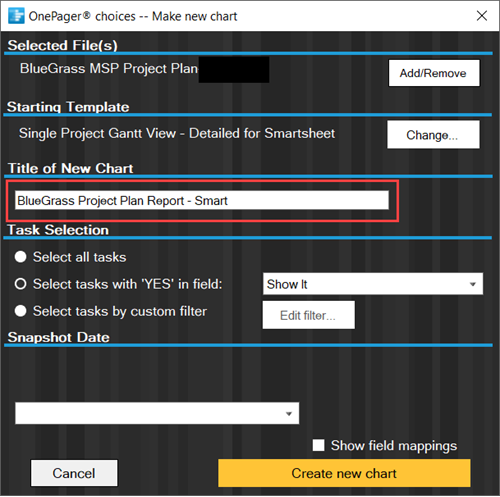
Task: Click the BlueGrass MSP Project Plan file name
Action: (109, 69)
